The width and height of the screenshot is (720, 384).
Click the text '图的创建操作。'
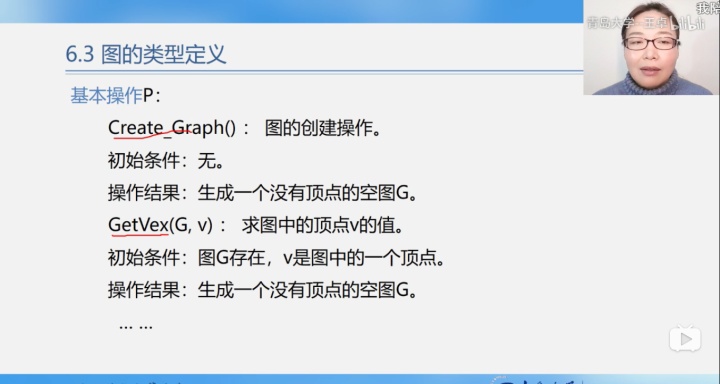click(323, 128)
